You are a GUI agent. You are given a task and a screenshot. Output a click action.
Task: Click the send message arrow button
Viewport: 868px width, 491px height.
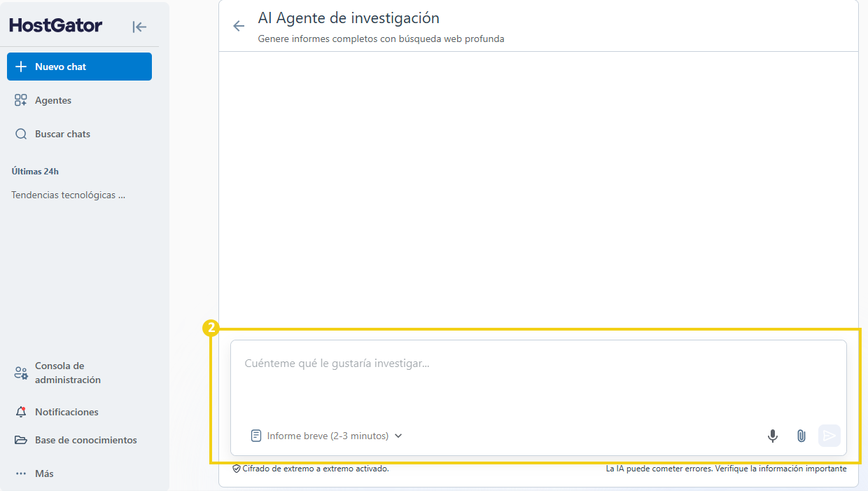[829, 436]
